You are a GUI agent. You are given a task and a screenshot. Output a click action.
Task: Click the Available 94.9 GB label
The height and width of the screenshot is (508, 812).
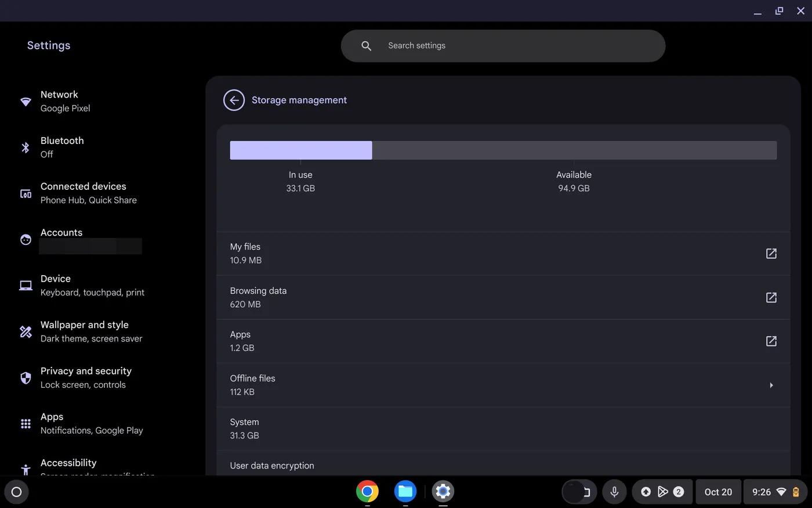(574, 181)
